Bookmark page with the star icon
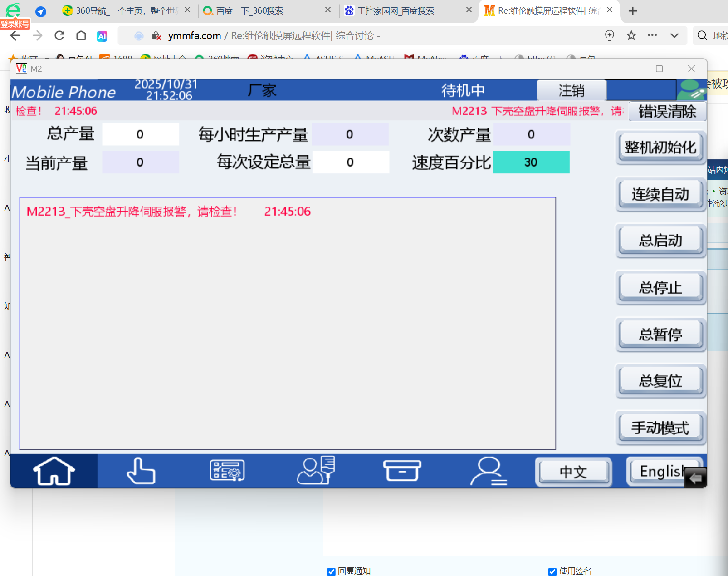Image resolution: width=728 pixels, height=576 pixels. coord(631,36)
